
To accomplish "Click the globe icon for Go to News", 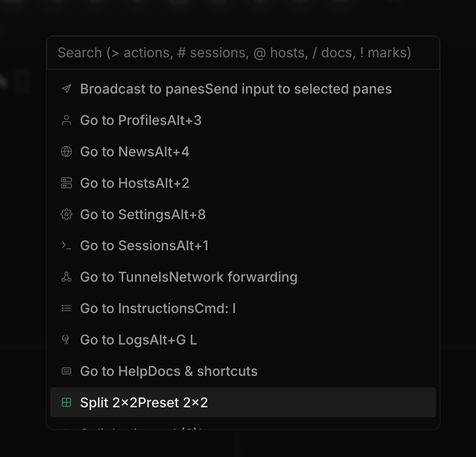I will tap(66, 152).
